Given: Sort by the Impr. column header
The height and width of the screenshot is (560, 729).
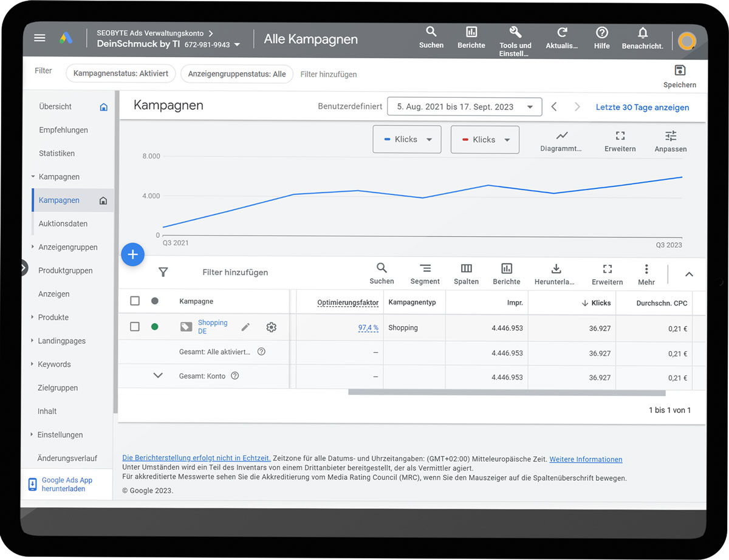Looking at the screenshot, I should (x=515, y=302).
